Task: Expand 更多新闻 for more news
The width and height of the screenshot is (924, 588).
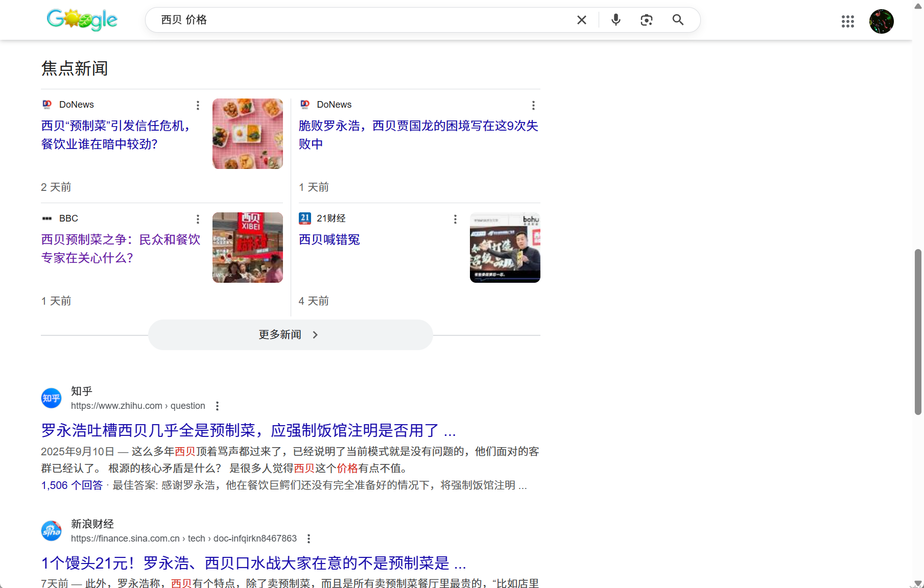Action: (x=290, y=335)
